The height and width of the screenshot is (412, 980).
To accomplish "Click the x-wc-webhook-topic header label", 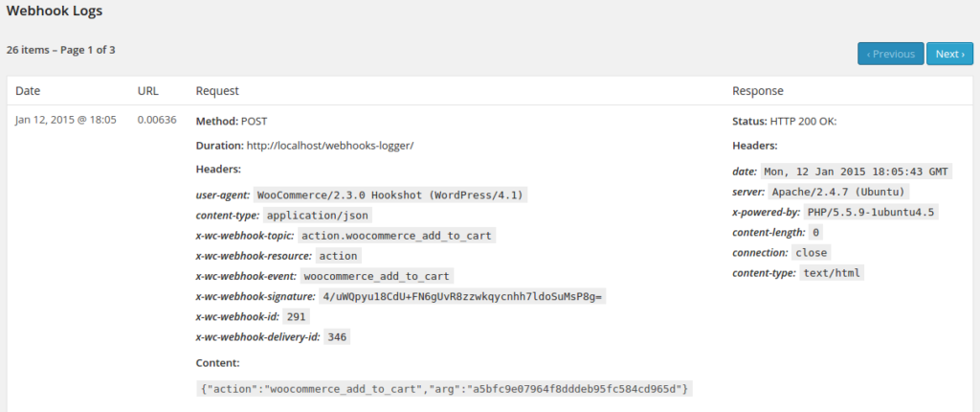I will click(x=245, y=236).
